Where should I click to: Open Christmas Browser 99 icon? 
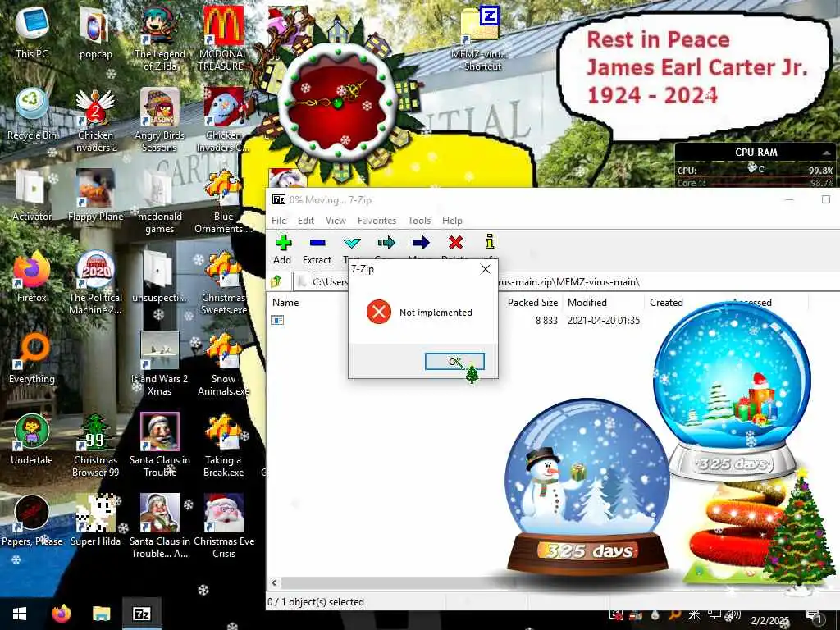click(95, 445)
